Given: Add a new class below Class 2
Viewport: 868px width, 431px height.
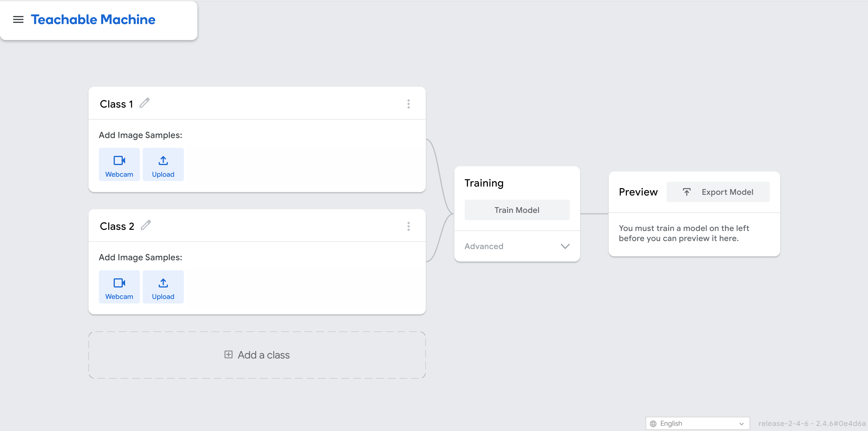Looking at the screenshot, I should click(257, 355).
